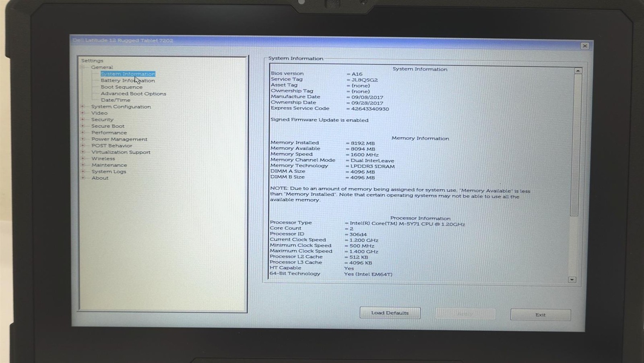Select the System Logs category
This screenshot has height=363, width=644.
click(x=109, y=172)
